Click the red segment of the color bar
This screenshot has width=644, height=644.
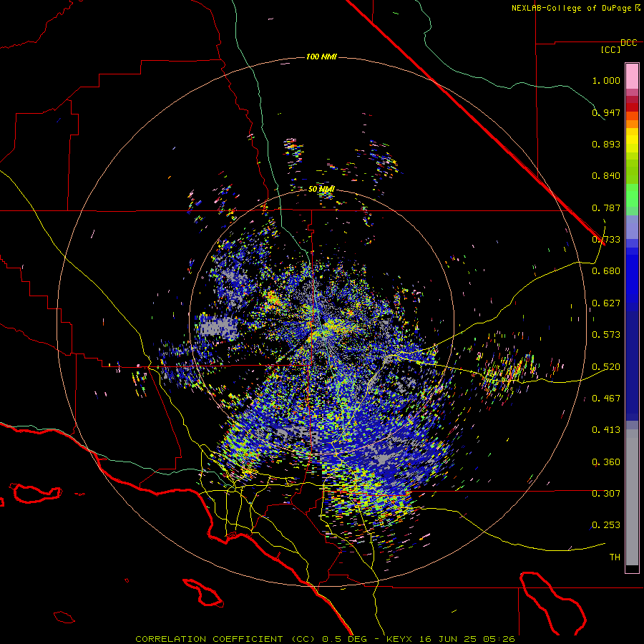(x=632, y=107)
